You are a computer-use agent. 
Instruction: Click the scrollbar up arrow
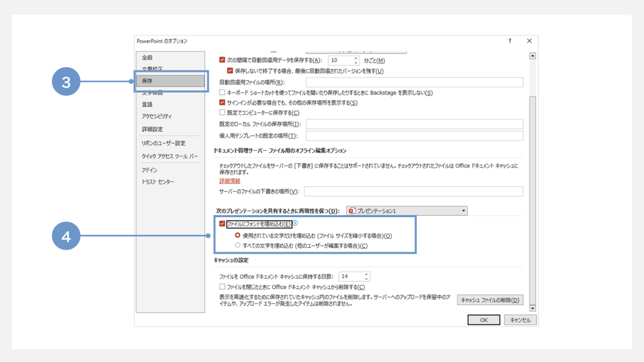[x=533, y=56]
